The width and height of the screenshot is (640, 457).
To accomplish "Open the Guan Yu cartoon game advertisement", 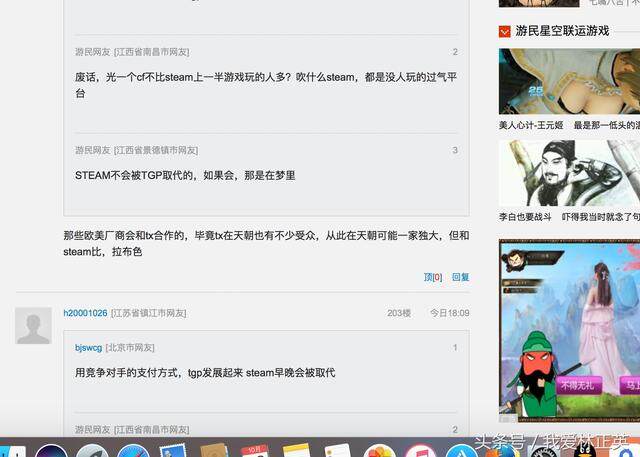I will click(569, 331).
